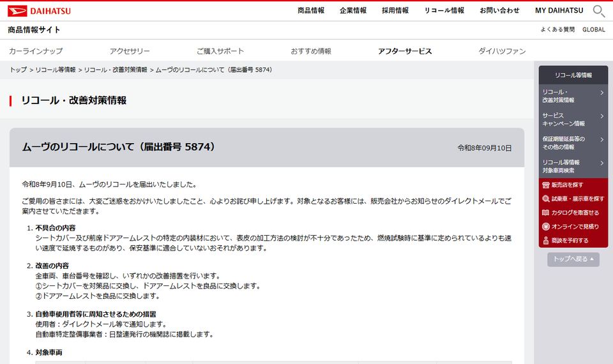613x364 pixels.
Task: Select the カーラインナップ tab
Action: [36, 51]
